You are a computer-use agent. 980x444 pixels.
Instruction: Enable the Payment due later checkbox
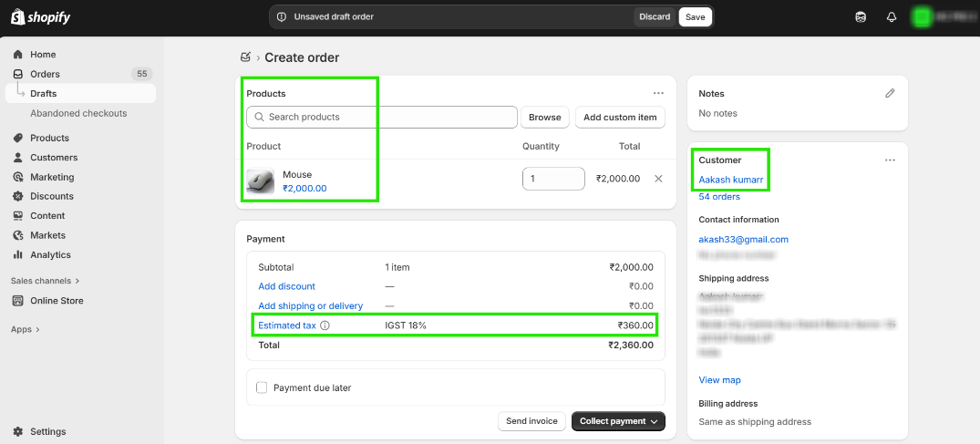[262, 387]
